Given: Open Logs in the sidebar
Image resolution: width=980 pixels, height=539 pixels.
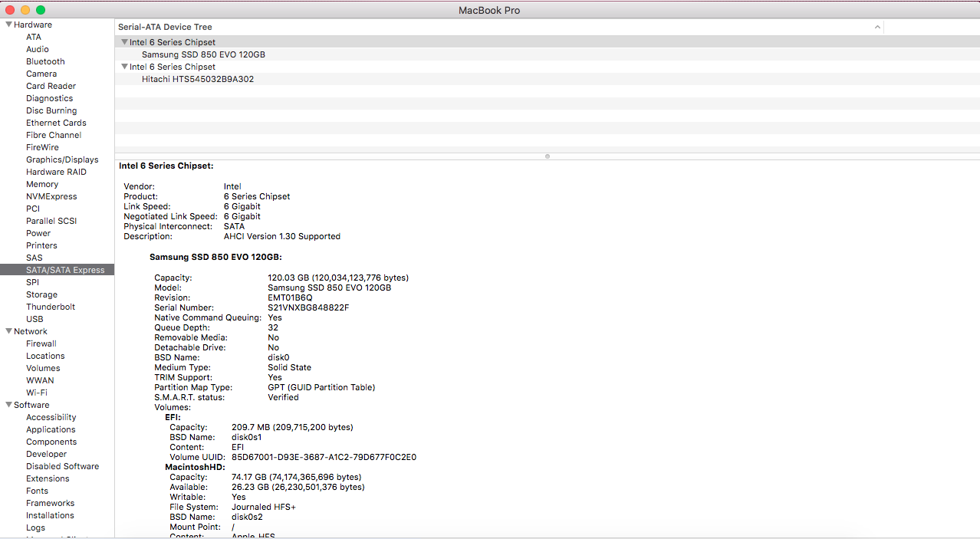Looking at the screenshot, I should 35,527.
